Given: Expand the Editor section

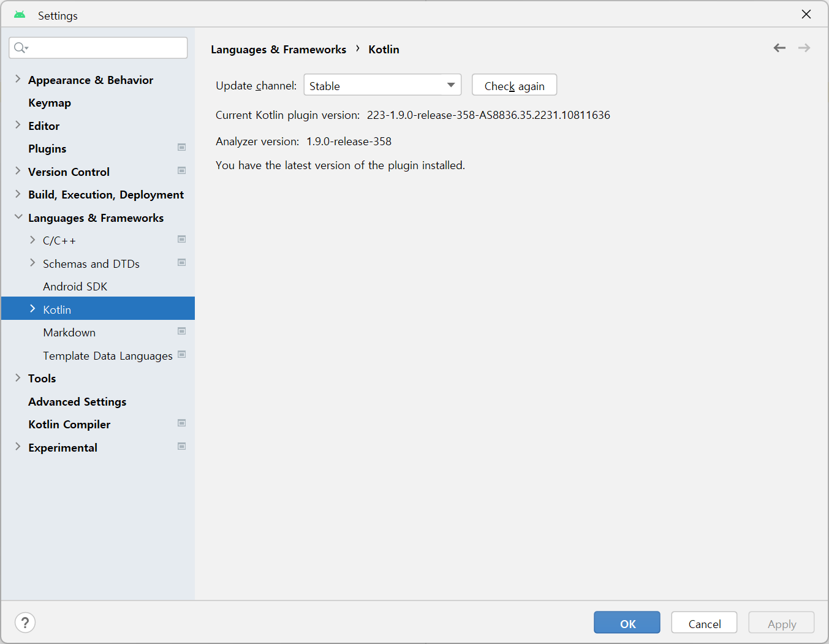Looking at the screenshot, I should click(x=18, y=125).
